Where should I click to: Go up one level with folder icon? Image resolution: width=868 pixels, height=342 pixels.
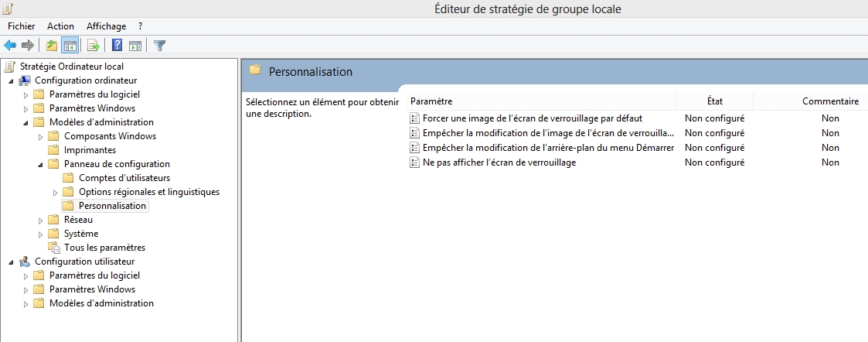pos(52,46)
